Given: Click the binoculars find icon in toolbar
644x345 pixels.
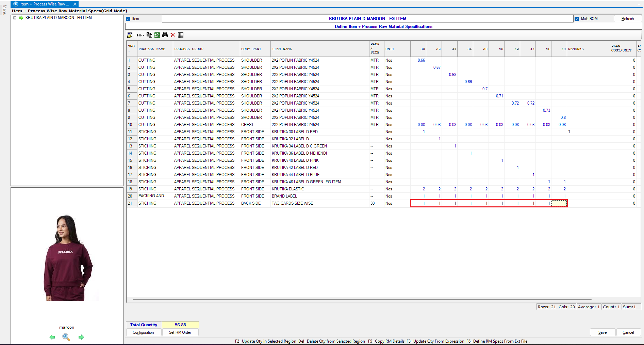Looking at the screenshot, I should (x=165, y=35).
